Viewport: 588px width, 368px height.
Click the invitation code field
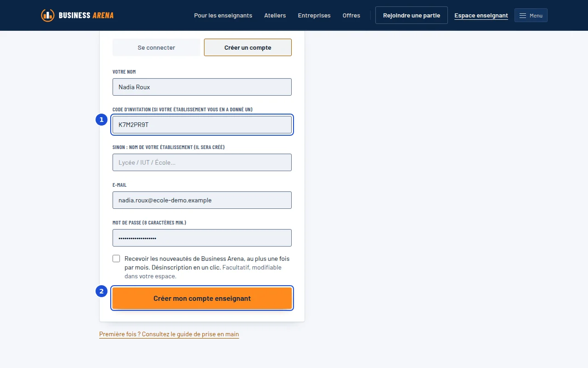tap(202, 125)
